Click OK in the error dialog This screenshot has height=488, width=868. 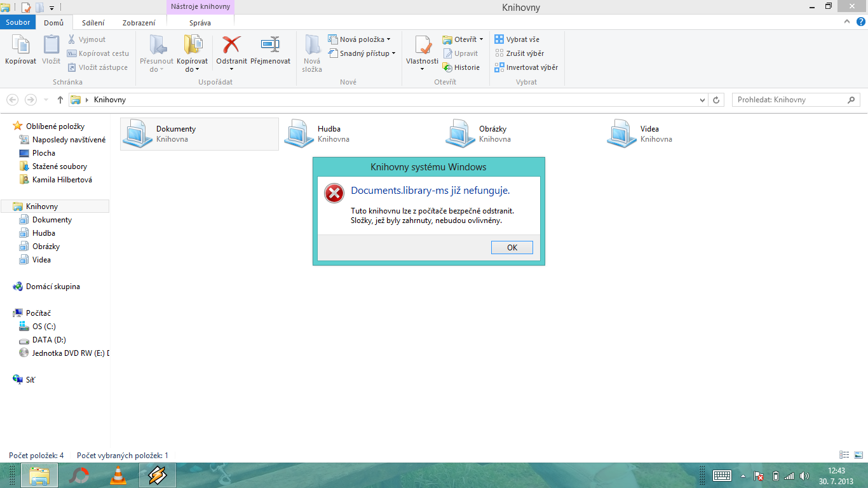(x=512, y=248)
